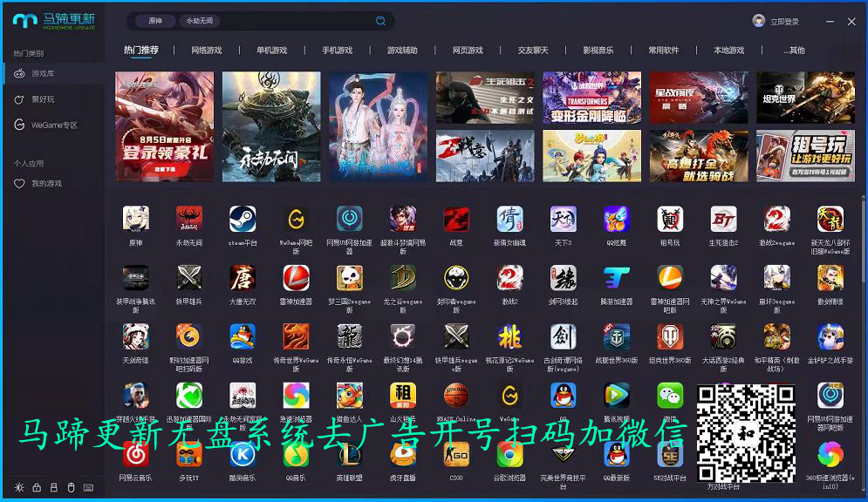
Task: Open keyboard settings icon in bottom bar
Action: point(88,488)
